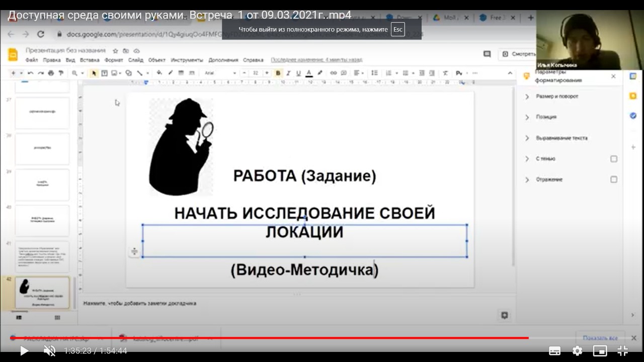The image size is (644, 362).
Task: Open Файл menu in Slides
Action: pyautogui.click(x=32, y=60)
